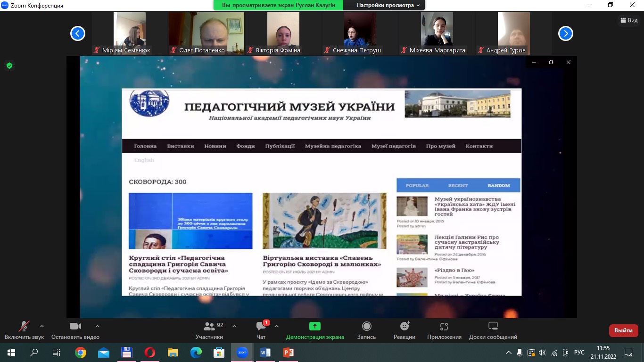Leave the meeting with Выйти button
The height and width of the screenshot is (362, 644).
pos(623,330)
